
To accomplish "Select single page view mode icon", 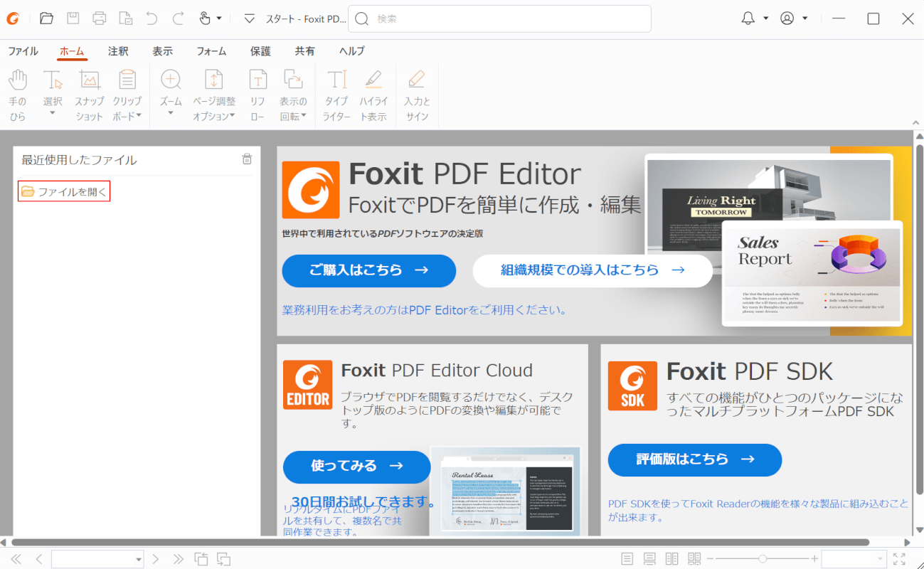I will coord(627,559).
